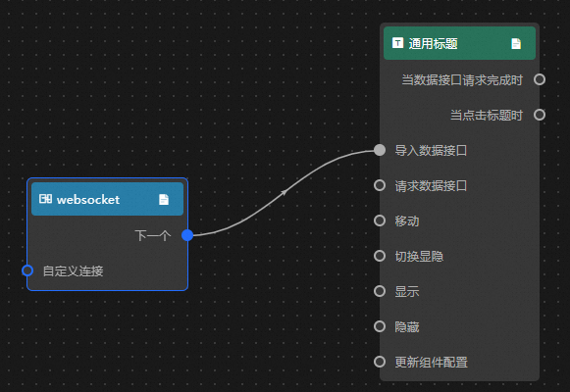This screenshot has height=392, width=570.
Task: Open the 通用标题 node document icon
Action: (516, 43)
